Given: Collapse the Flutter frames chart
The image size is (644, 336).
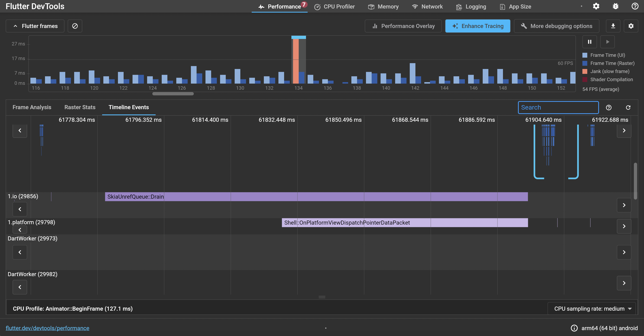Looking at the screenshot, I should pos(35,26).
